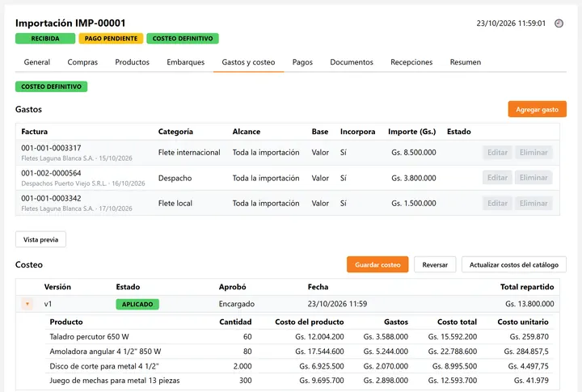
Task: Click the Reversar button
Action: tap(435, 264)
